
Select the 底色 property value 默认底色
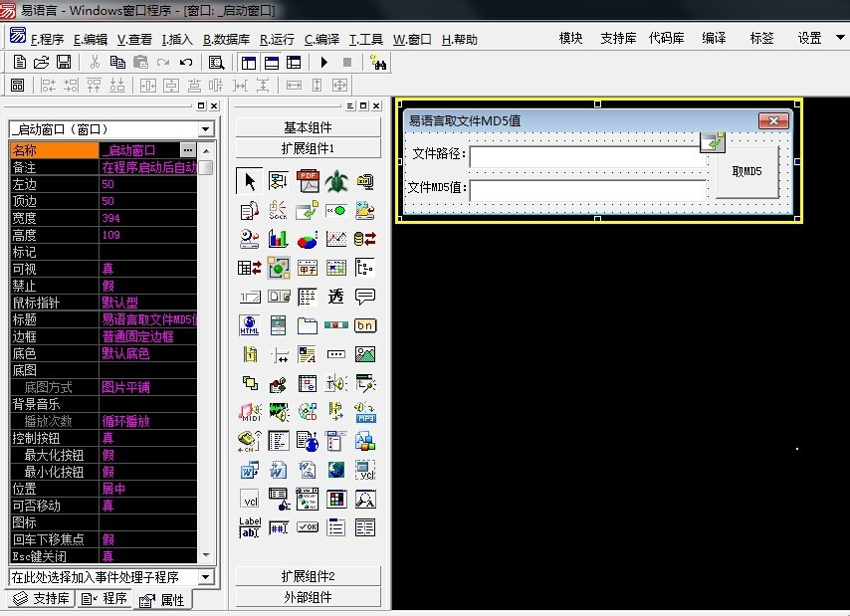click(147, 353)
